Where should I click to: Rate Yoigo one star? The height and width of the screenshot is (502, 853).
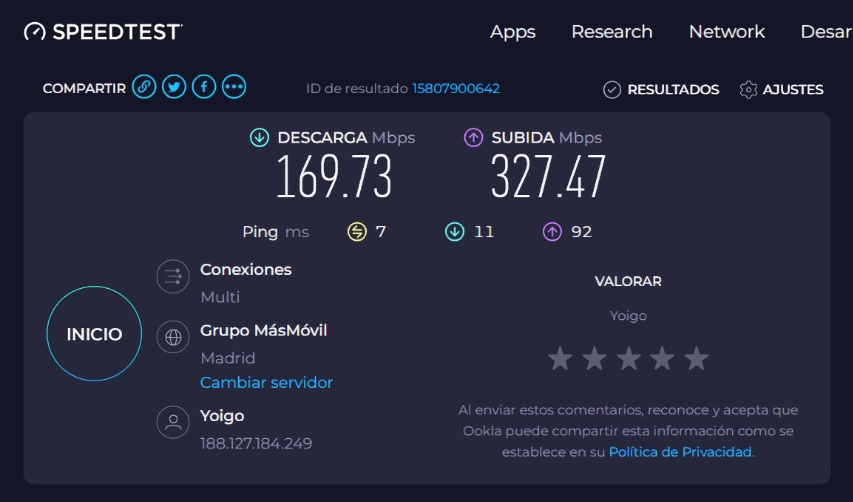pos(560,359)
